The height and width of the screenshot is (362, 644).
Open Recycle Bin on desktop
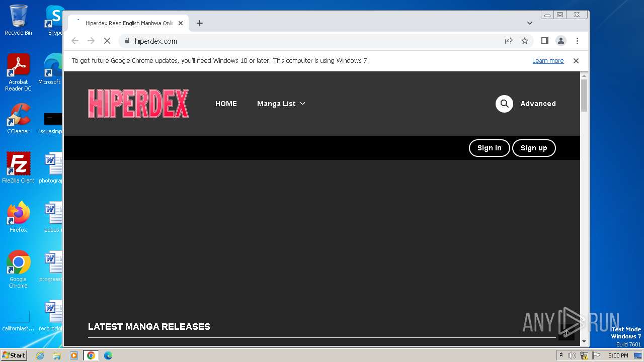tap(18, 21)
